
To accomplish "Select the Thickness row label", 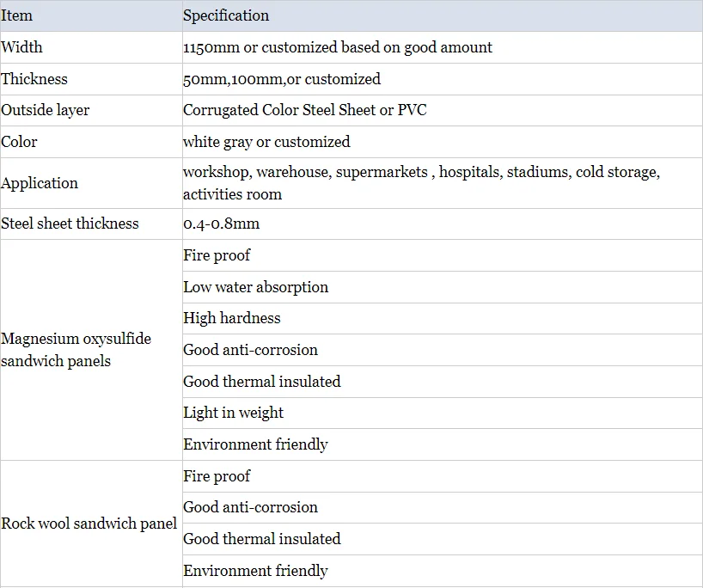I will coord(34,79).
